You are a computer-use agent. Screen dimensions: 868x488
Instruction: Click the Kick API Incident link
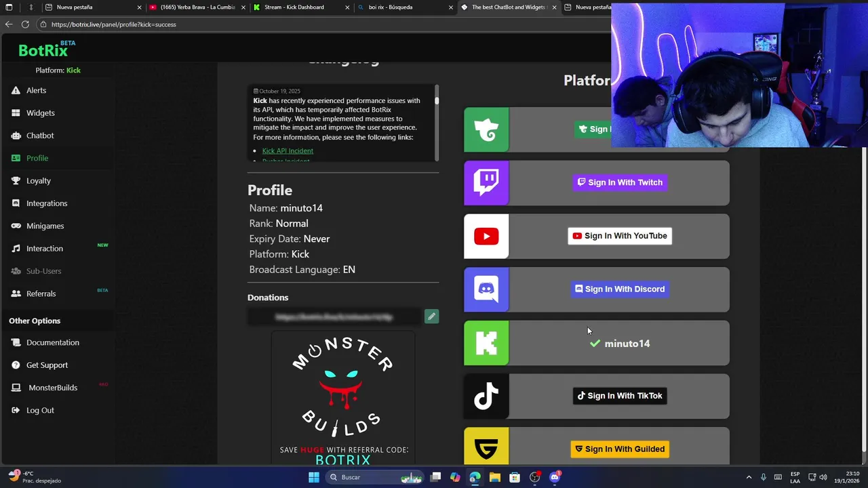(x=288, y=150)
